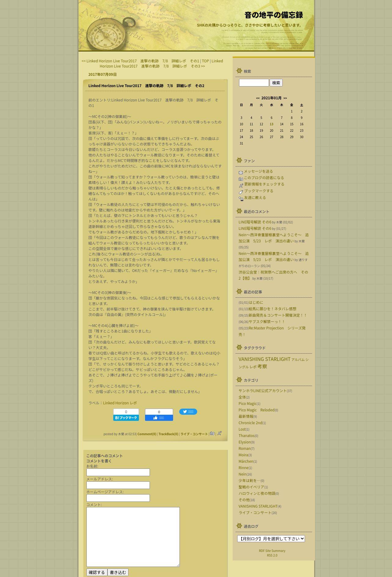Go to next month in calendar
This screenshot has height=577, width=392.
coord(285,98)
